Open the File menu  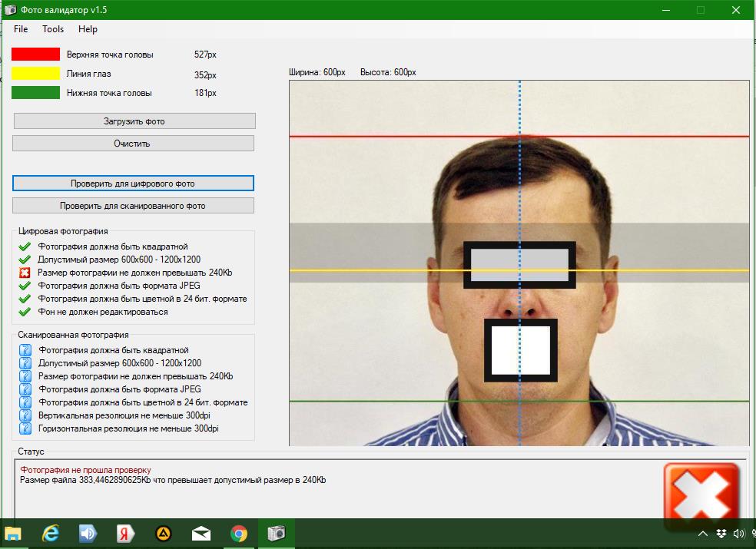tap(21, 29)
